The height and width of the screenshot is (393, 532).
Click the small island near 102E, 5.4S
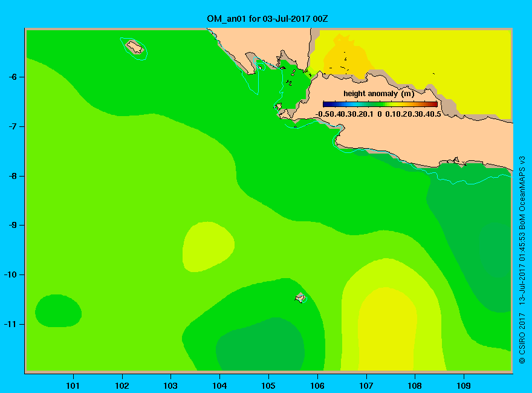point(135,47)
